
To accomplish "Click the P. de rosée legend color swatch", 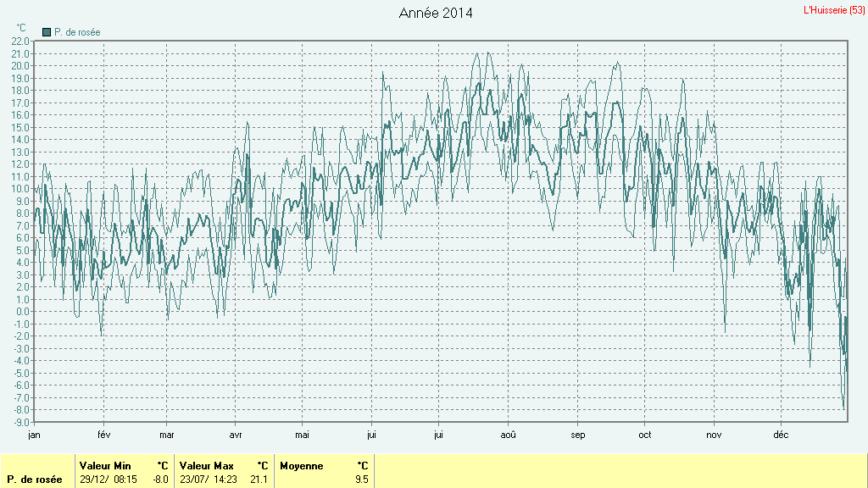I will [x=47, y=32].
